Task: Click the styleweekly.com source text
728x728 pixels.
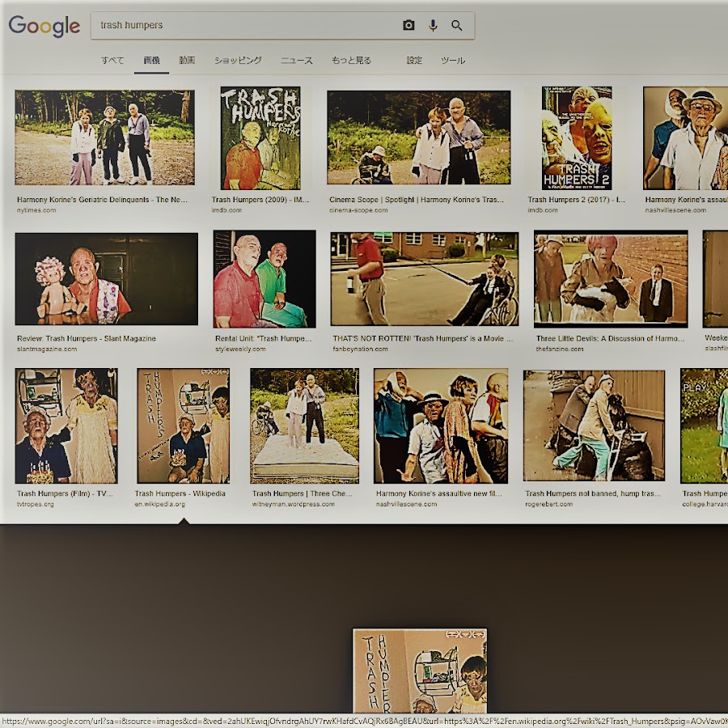Action: coord(240,349)
